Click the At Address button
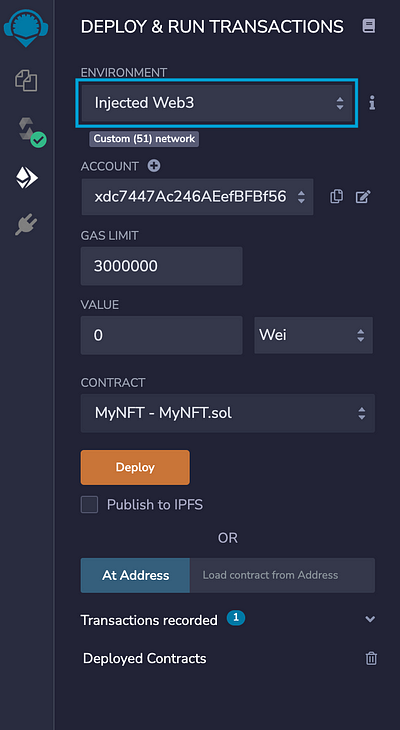This screenshot has width=400, height=730. pyautogui.click(x=135, y=575)
